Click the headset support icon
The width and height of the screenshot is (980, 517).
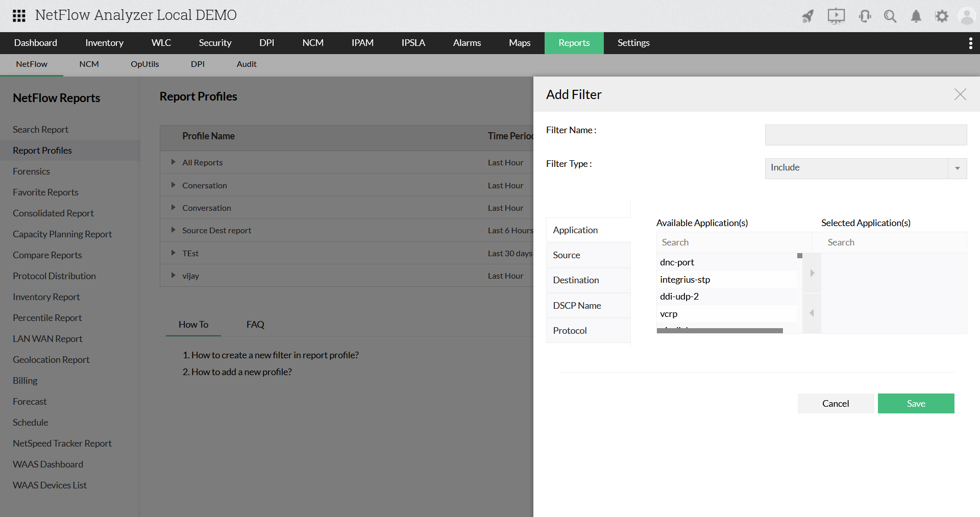[865, 16]
